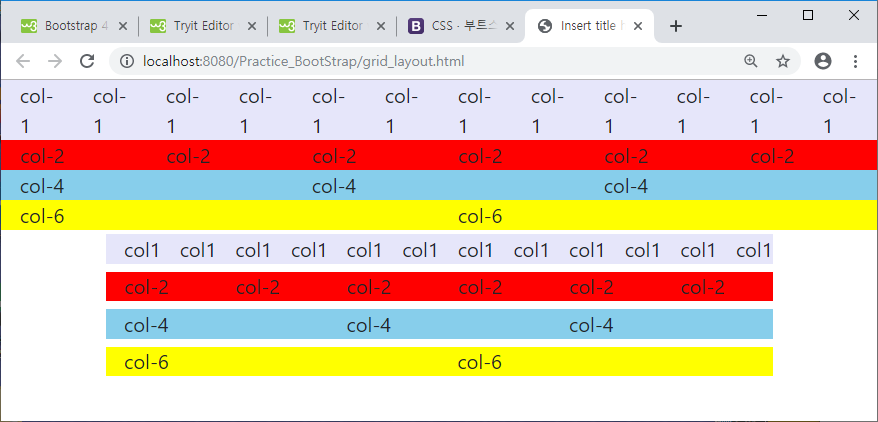Switch to the second Tryit Editor tab
878x422 pixels.
point(331,26)
